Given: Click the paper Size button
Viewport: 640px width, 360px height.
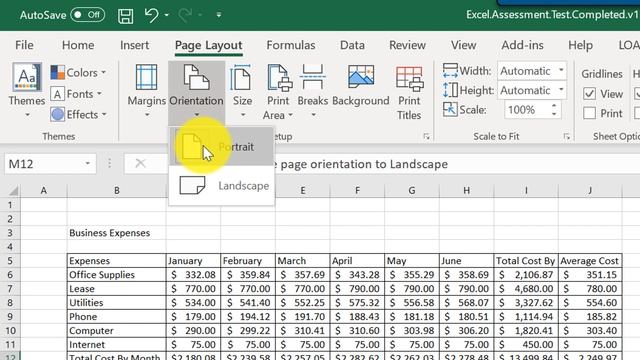Looking at the screenshot, I should 242,91.
